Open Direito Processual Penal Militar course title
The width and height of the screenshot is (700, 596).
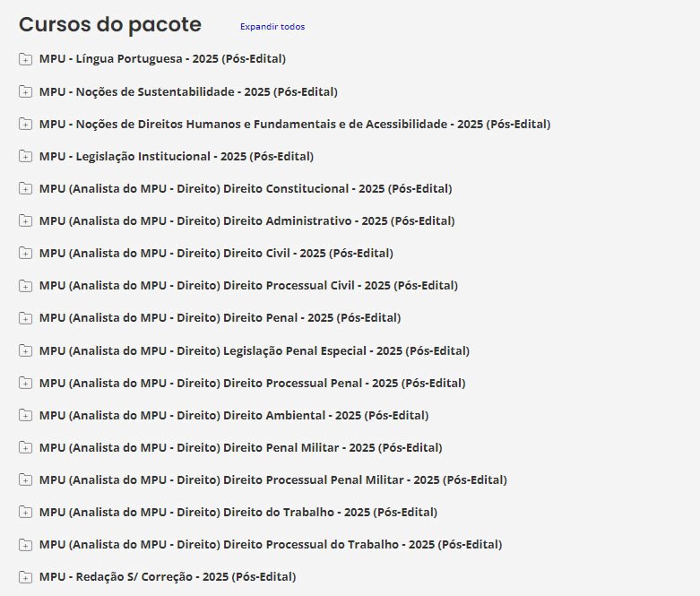tap(272, 479)
